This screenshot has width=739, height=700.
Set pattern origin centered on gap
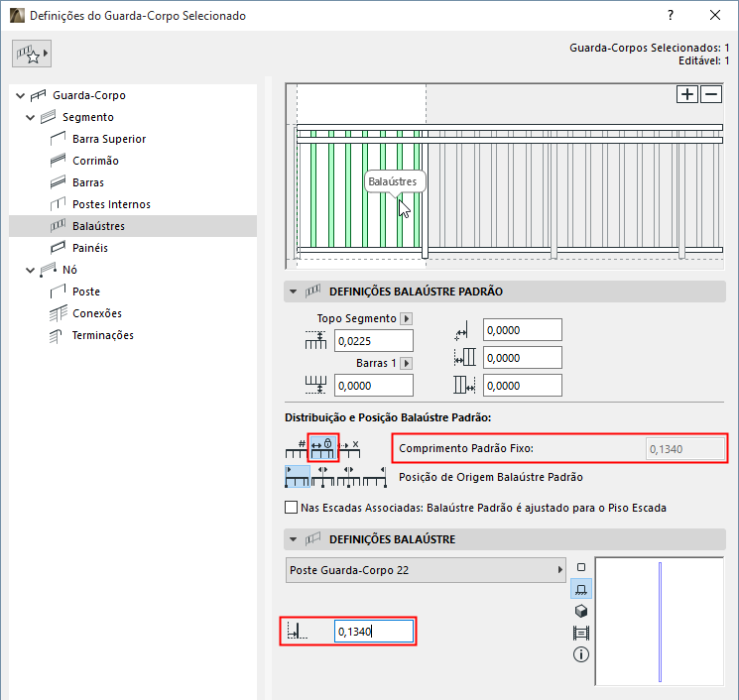[348, 477]
